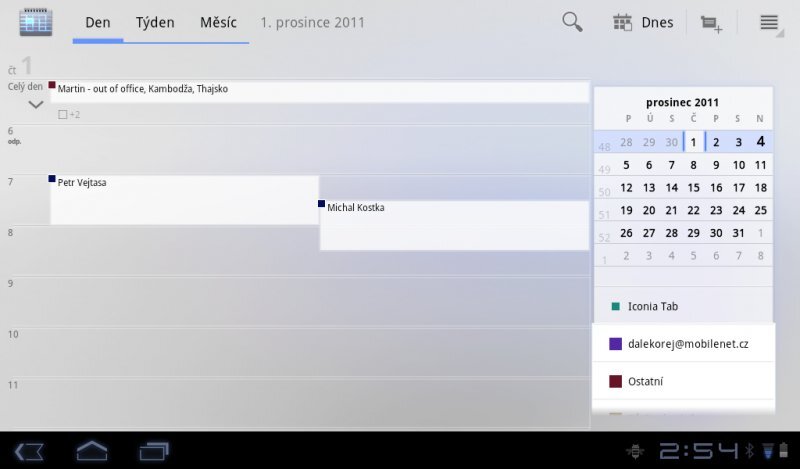Open the recent apps button

(154, 451)
